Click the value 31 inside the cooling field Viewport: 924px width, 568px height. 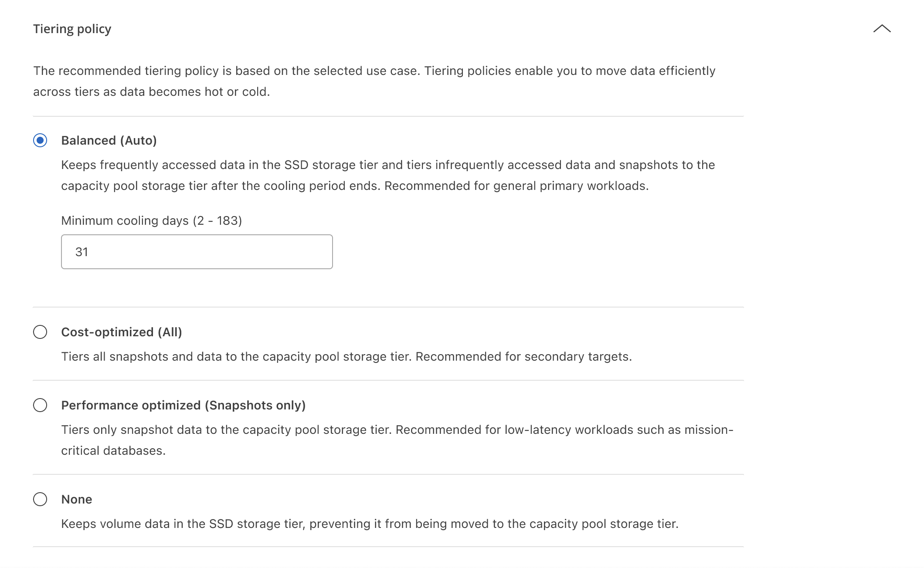pos(82,252)
